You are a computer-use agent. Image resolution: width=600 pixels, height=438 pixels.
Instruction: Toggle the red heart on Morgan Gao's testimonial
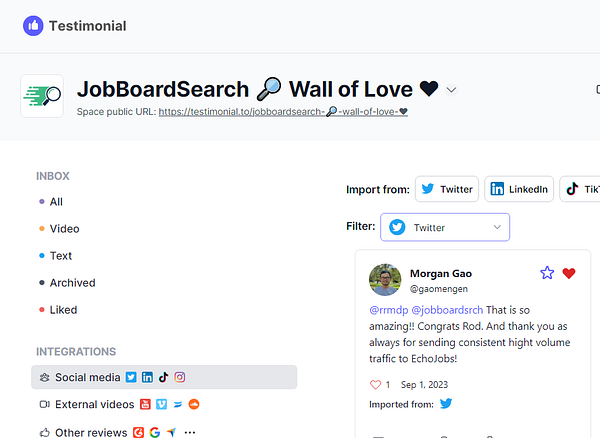click(569, 273)
